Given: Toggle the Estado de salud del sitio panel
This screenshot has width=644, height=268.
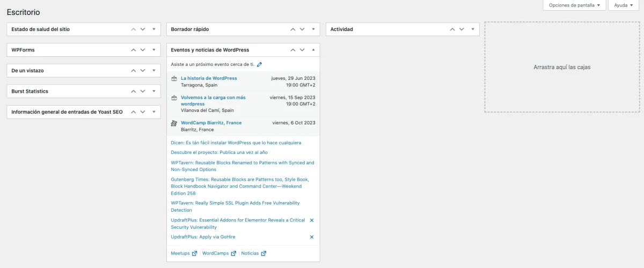Looking at the screenshot, I should tap(153, 29).
